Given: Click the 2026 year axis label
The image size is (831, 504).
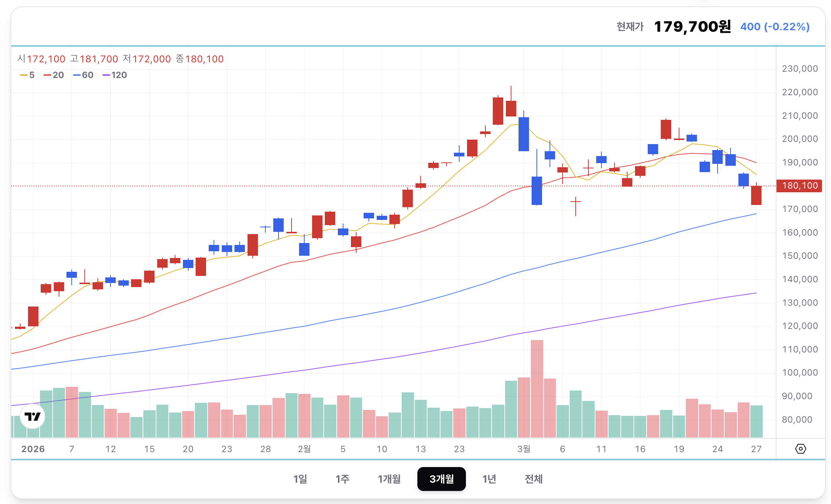Looking at the screenshot, I should 33,449.
